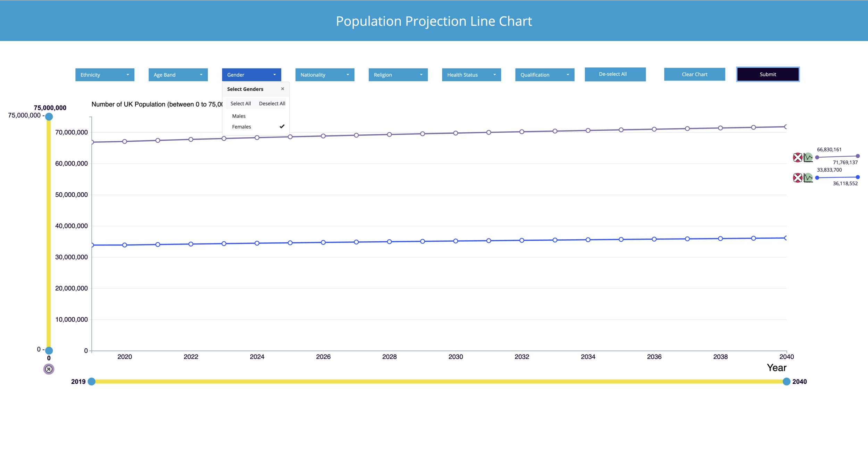Click the 2024 x-axis label
The width and height of the screenshot is (868, 449).
pos(257,357)
